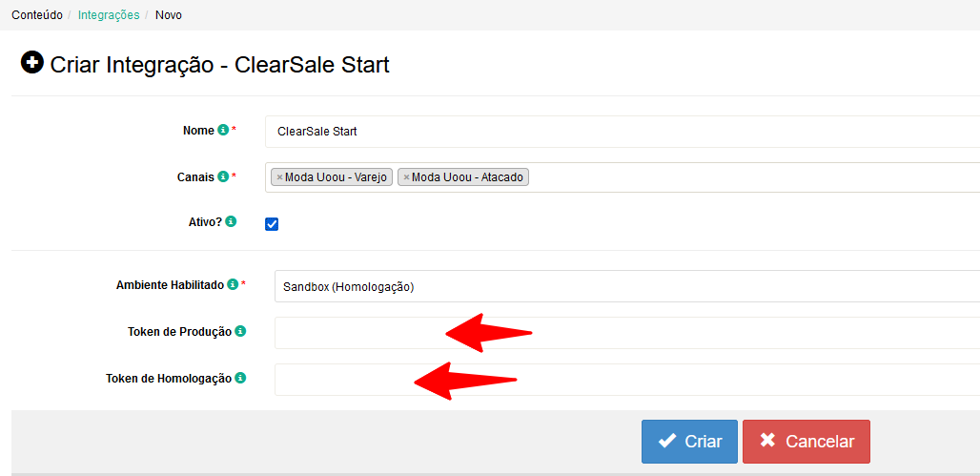Click the info icon beside Token de Homologação
Screen dimensions: 980x476
pyautogui.click(x=240, y=378)
